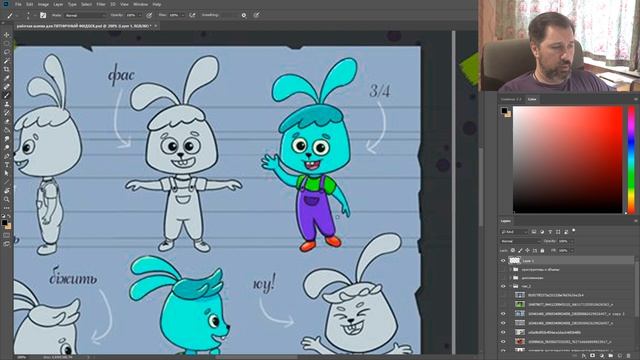Screen dimensions: 640x360
Task: Open the Layer menu
Action: click(x=58, y=4)
